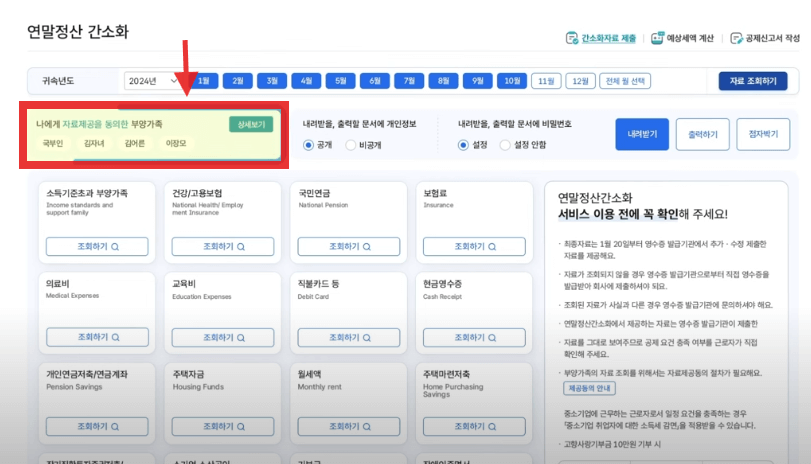Click the 점자받기 braille button
The height and width of the screenshot is (464, 811).
(763, 134)
